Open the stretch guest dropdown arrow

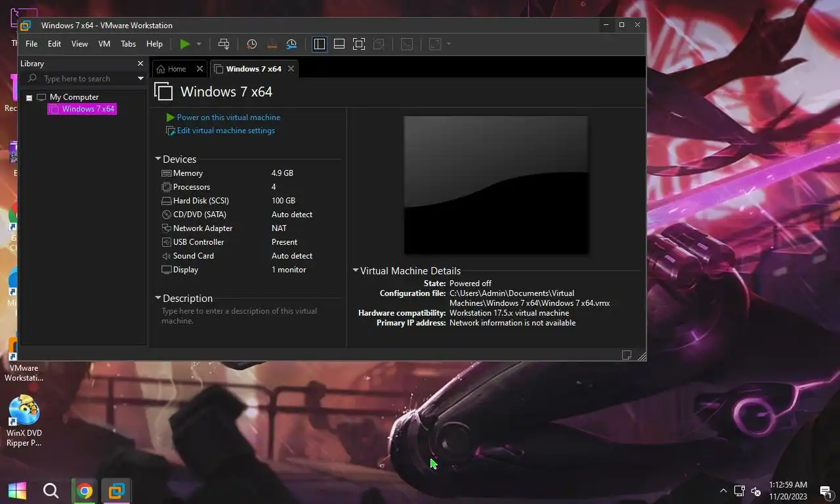click(x=449, y=44)
